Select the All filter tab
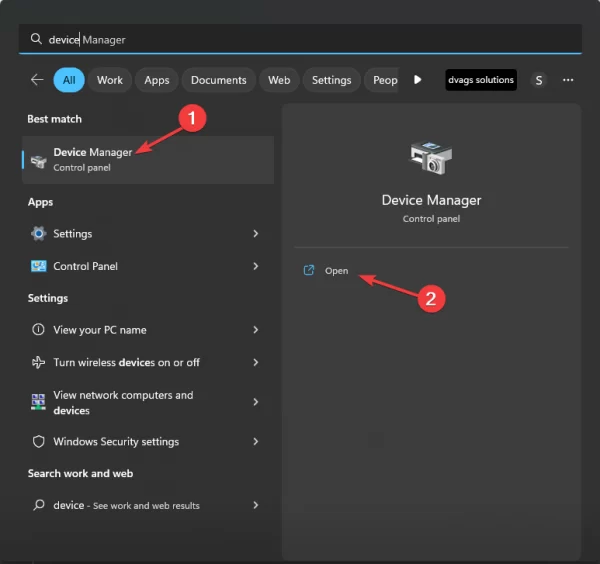 [69, 80]
